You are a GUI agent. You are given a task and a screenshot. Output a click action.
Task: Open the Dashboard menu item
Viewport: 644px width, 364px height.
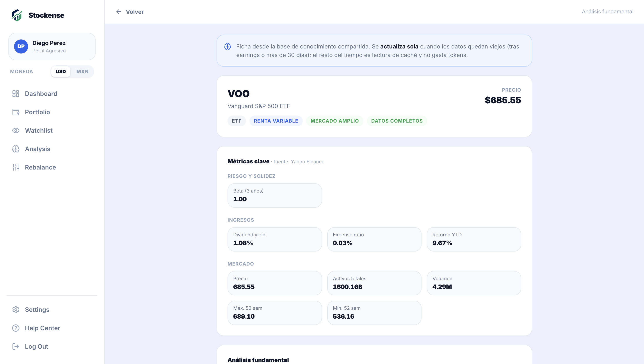52,94
